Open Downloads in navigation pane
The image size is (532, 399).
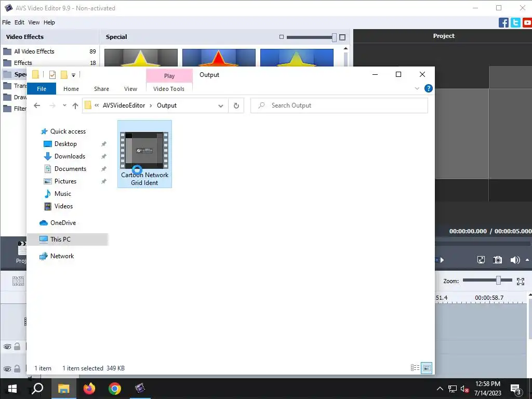tap(70, 156)
